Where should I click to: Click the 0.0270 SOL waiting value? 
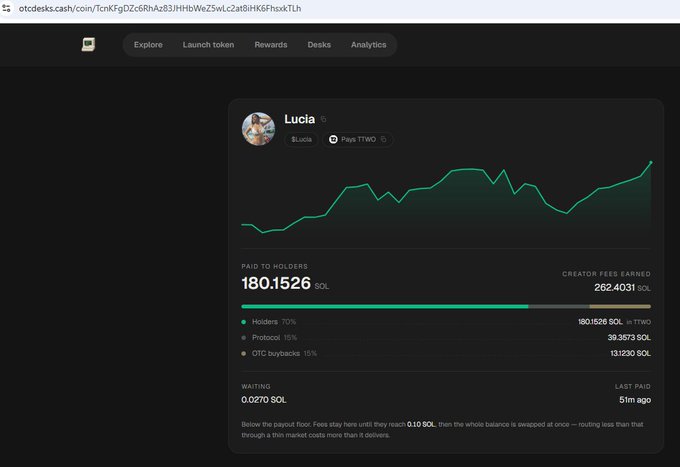[x=264, y=400]
